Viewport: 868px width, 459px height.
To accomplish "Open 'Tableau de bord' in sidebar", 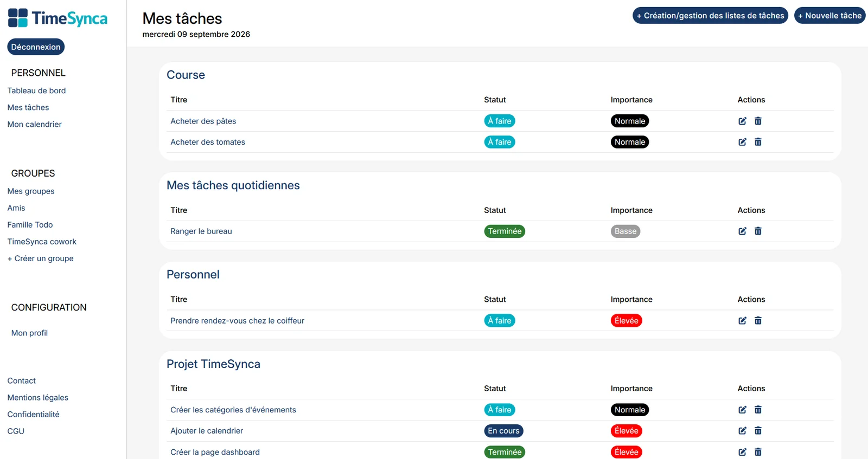I will coord(36,90).
